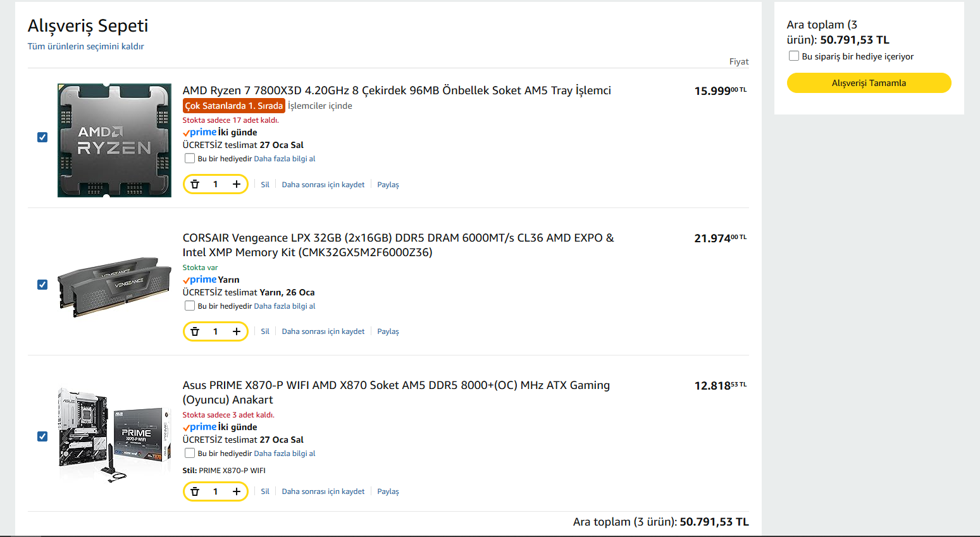Image resolution: width=980 pixels, height=537 pixels.
Task: Click prime 'İki günde' badge for AMD Ryzen
Action: [220, 132]
